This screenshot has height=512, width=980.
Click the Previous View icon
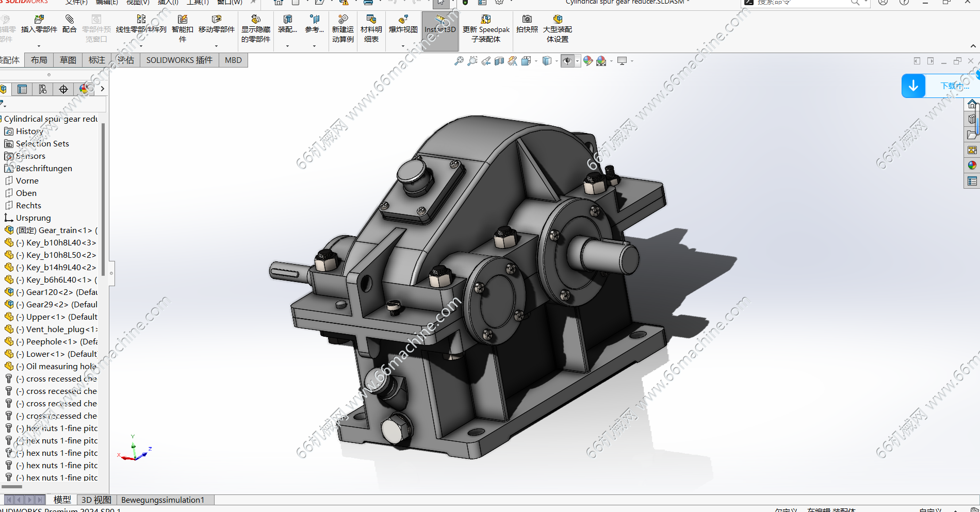coord(486,61)
